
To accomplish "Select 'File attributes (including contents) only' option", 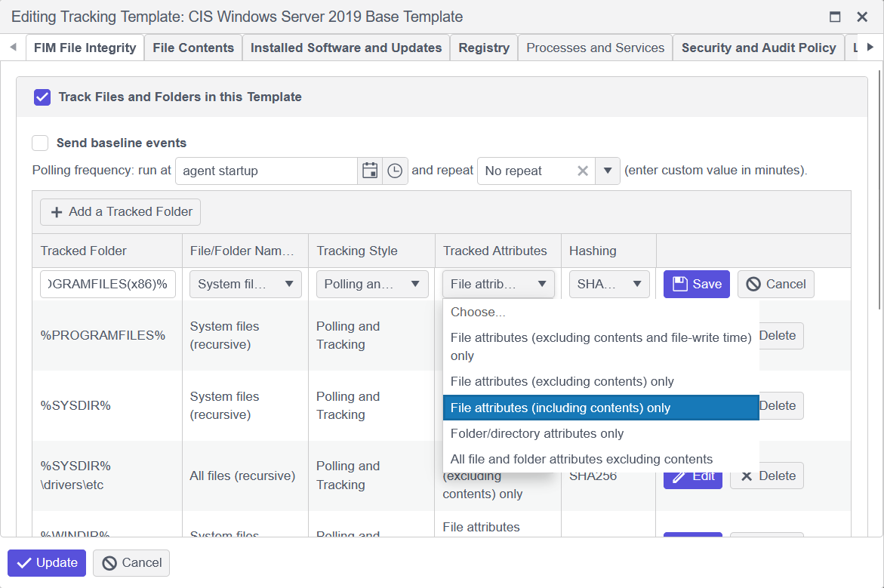I will click(601, 408).
